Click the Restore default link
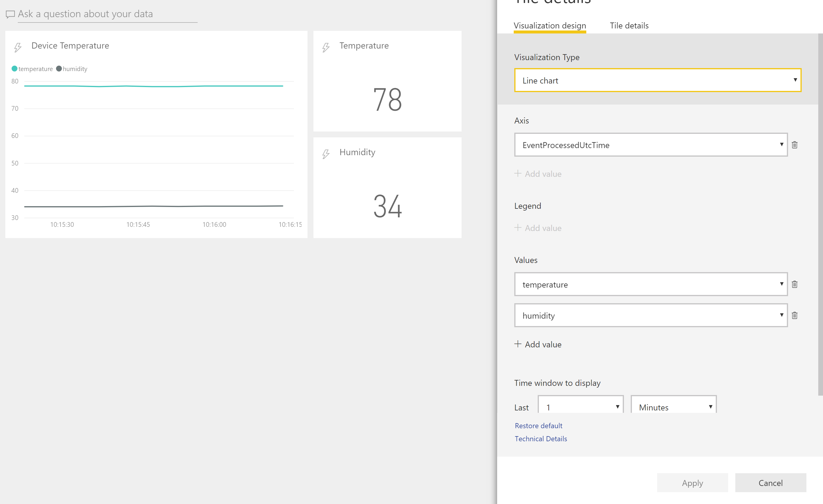 point(538,426)
